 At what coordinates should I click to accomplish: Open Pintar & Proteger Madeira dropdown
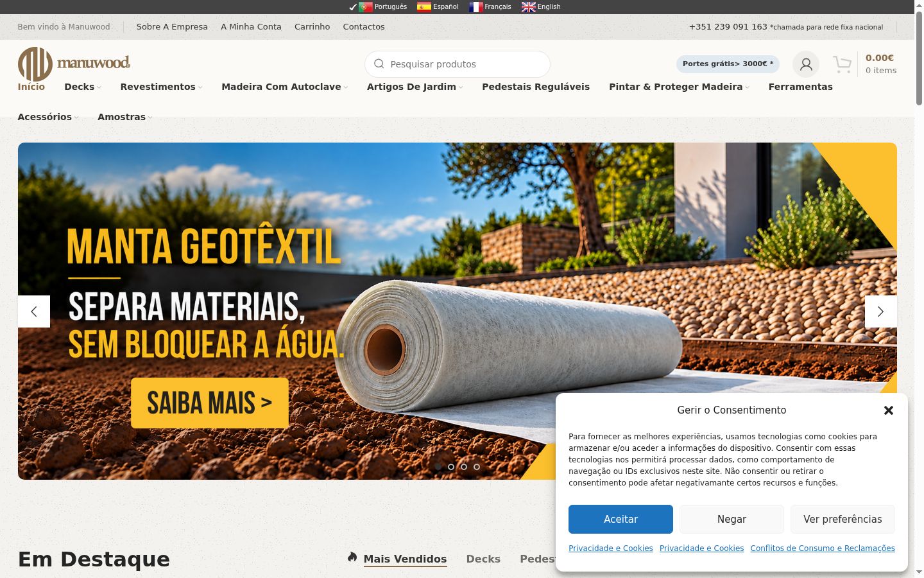coord(679,87)
